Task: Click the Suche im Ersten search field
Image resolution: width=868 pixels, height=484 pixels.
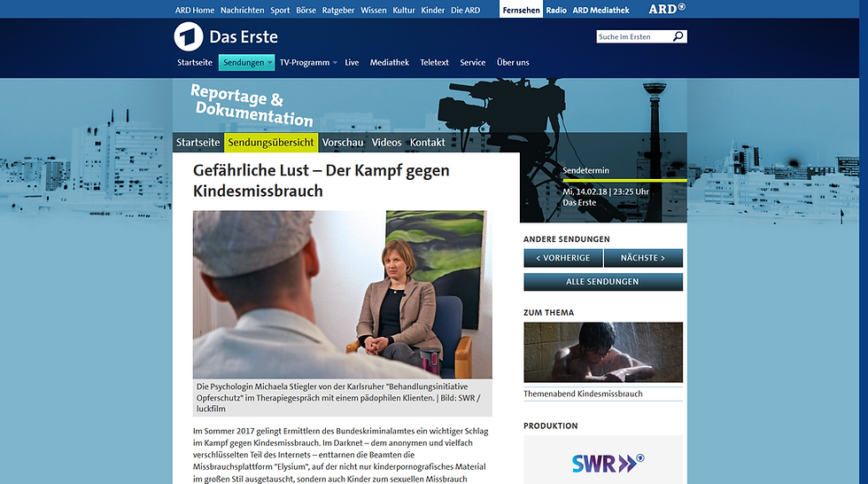Action: [x=634, y=36]
